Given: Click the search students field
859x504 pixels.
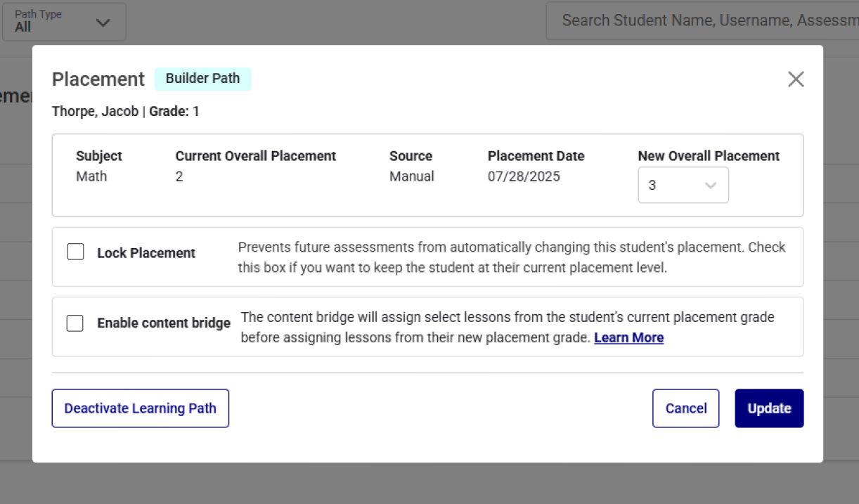Looking at the screenshot, I should point(703,20).
